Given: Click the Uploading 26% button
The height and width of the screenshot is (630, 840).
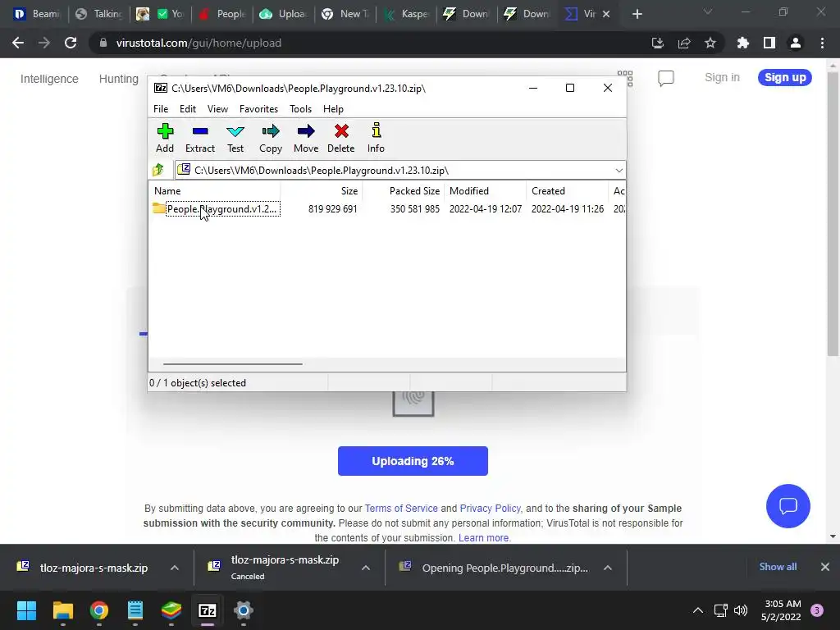Looking at the screenshot, I should coord(413,461).
